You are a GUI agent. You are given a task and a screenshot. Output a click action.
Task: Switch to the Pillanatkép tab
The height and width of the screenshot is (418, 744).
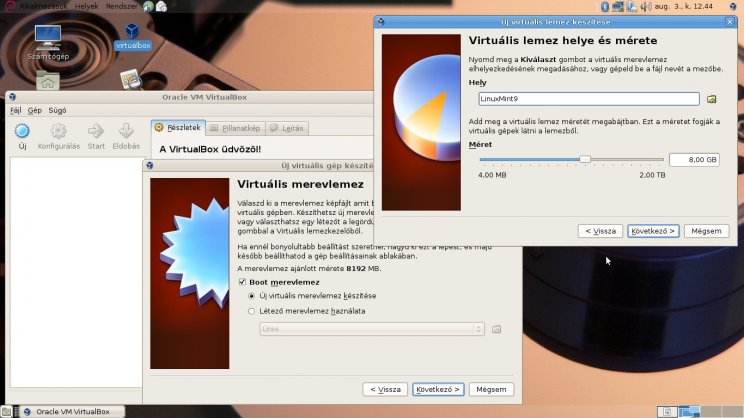point(236,128)
